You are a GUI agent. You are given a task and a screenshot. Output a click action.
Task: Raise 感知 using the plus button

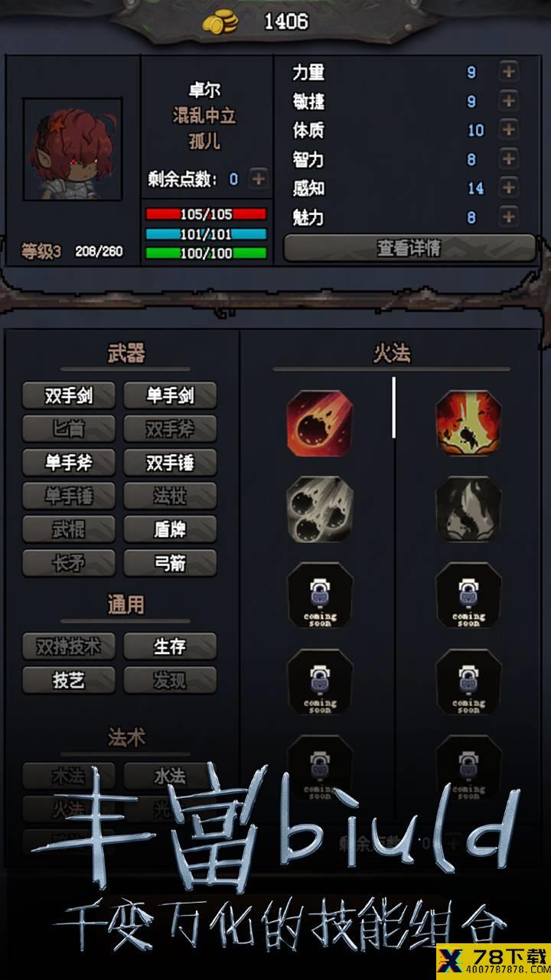(x=509, y=187)
